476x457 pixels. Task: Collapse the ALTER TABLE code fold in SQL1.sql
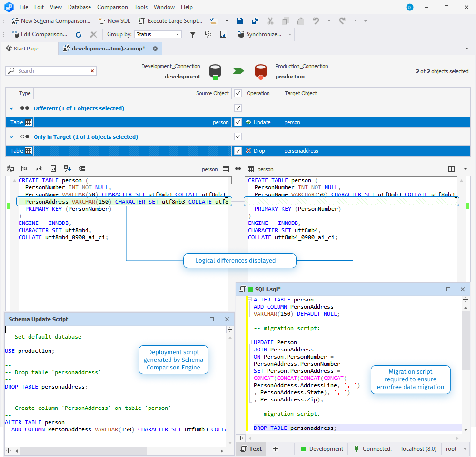(249, 300)
